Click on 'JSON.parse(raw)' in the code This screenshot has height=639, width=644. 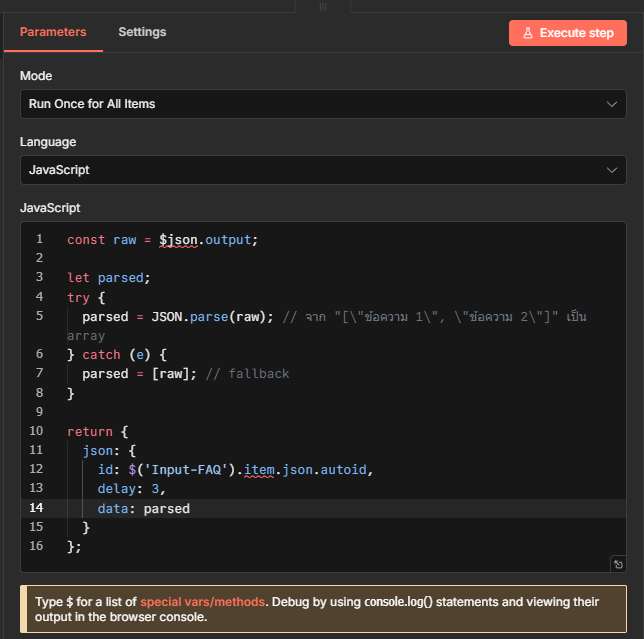click(208, 317)
